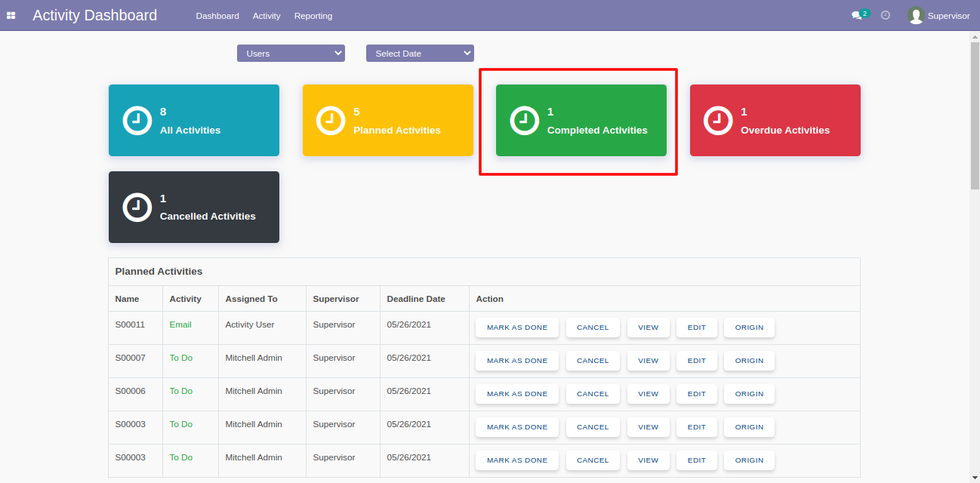Click the Email activity type text
The width and height of the screenshot is (980, 483).
(x=180, y=325)
